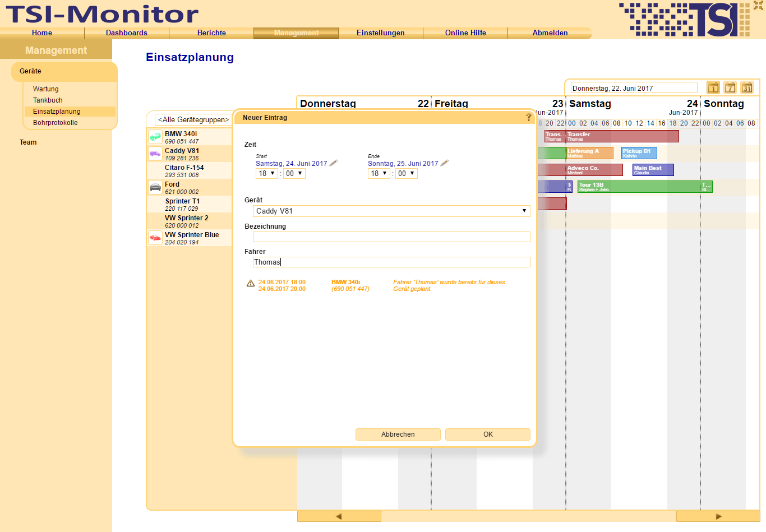The width and height of the screenshot is (766, 532).
Task: Click the Abbrechen button
Action: point(398,434)
